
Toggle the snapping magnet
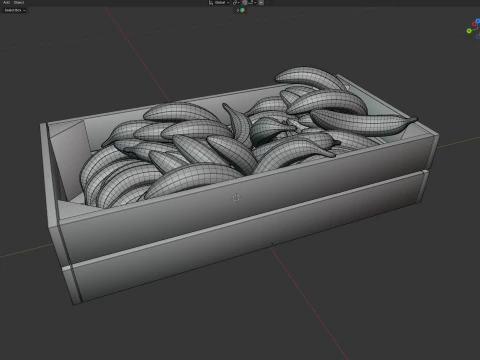(x=245, y=3)
